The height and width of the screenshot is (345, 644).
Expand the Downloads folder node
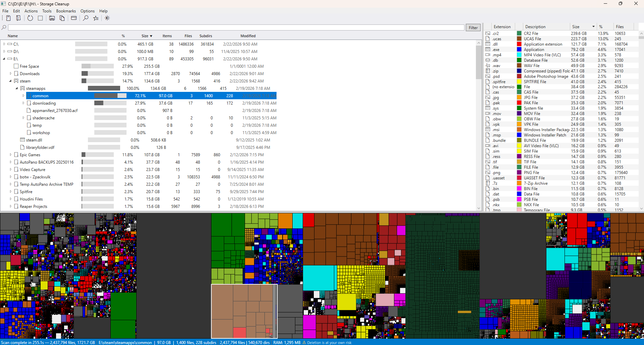point(10,73)
